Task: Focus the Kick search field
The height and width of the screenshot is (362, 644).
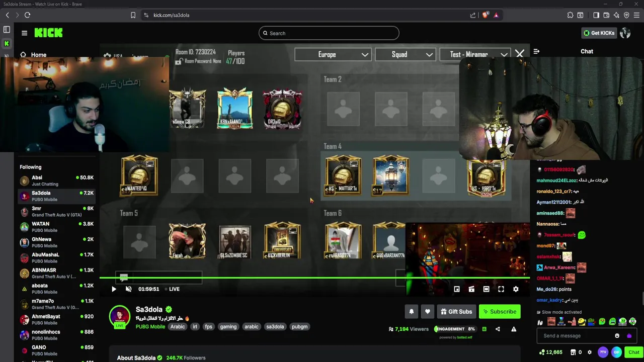Action: click(329, 33)
